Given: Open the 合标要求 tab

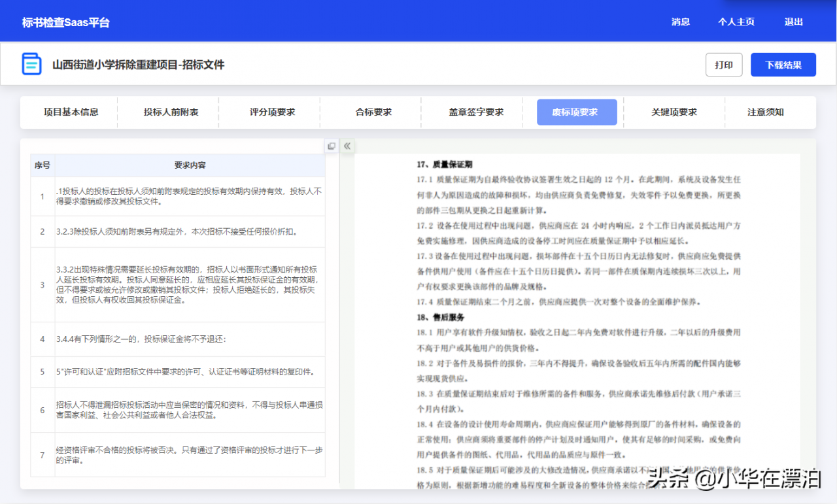Looking at the screenshot, I should 374,112.
